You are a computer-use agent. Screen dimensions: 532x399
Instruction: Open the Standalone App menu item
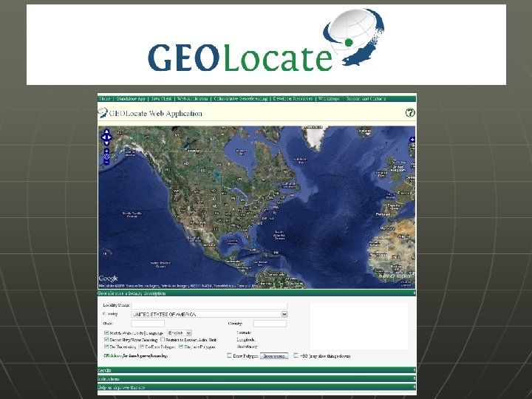click(131, 99)
